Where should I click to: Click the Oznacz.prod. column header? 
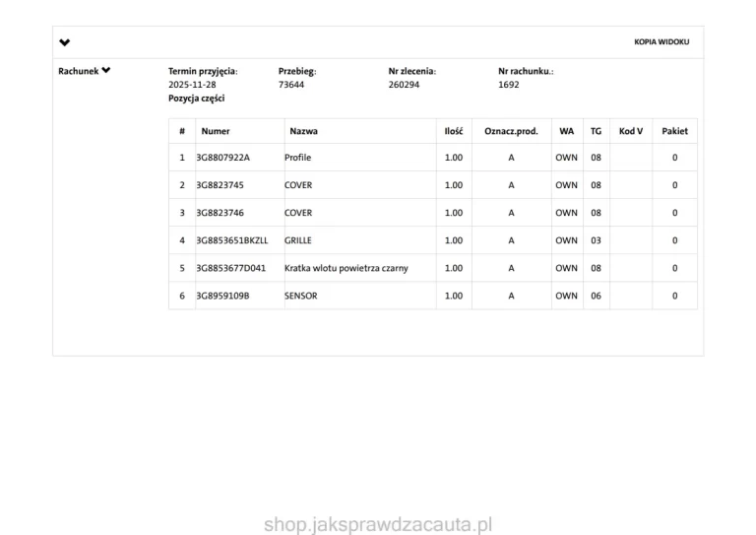[511, 131]
